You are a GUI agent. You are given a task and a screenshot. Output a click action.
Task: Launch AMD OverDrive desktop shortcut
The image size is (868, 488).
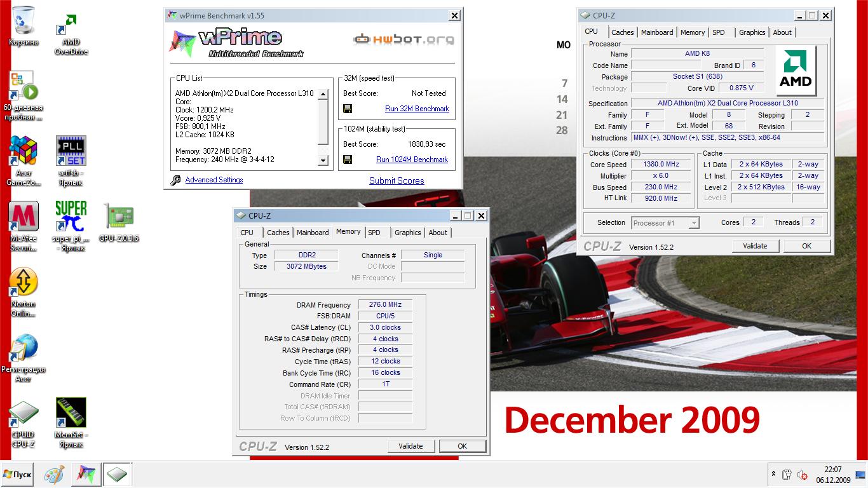coord(71,34)
